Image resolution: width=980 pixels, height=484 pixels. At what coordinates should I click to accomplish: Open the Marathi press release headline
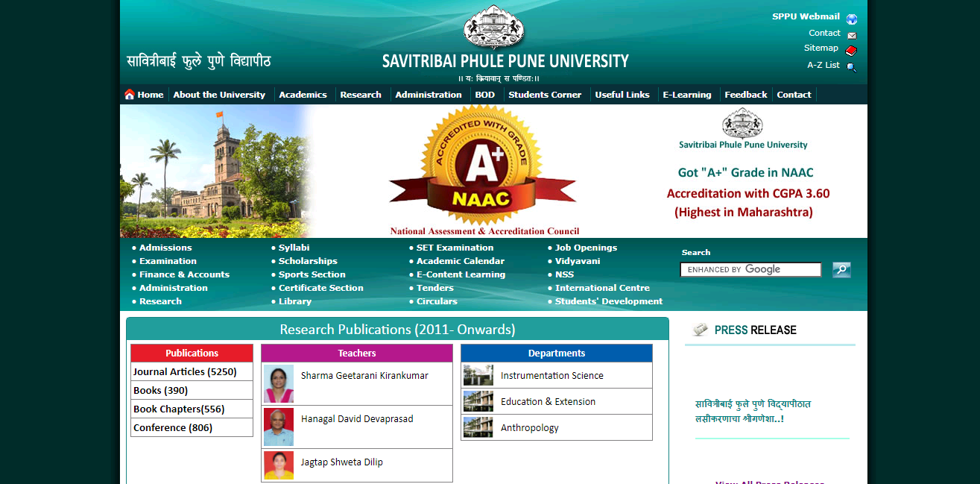753,411
